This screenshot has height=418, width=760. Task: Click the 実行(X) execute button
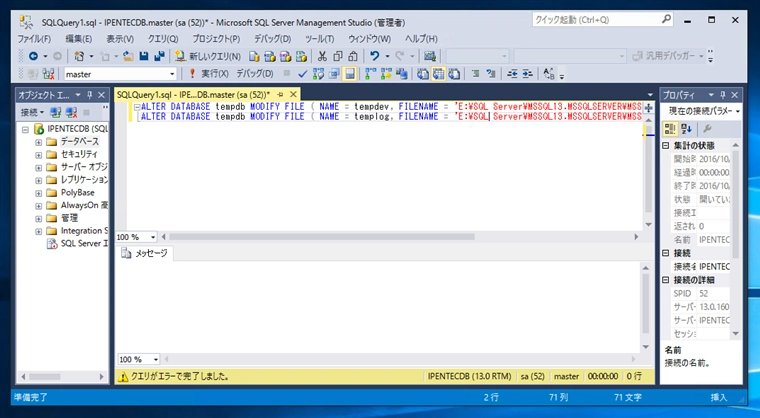(208, 74)
